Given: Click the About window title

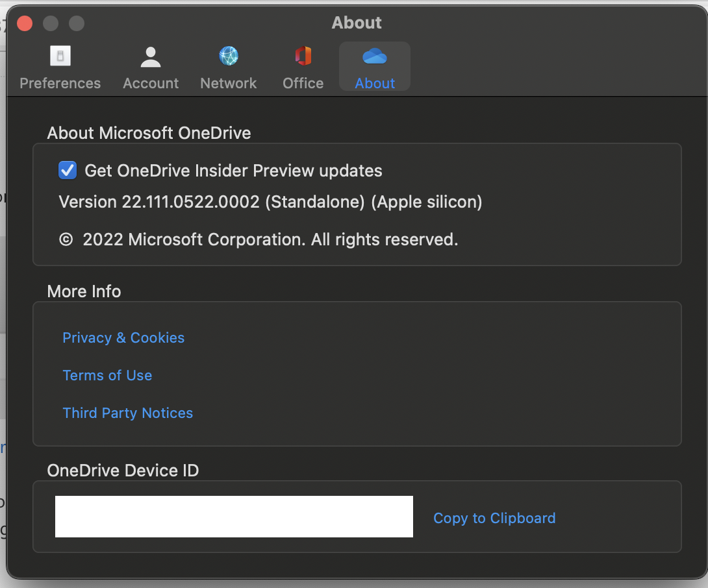Looking at the screenshot, I should tap(357, 23).
